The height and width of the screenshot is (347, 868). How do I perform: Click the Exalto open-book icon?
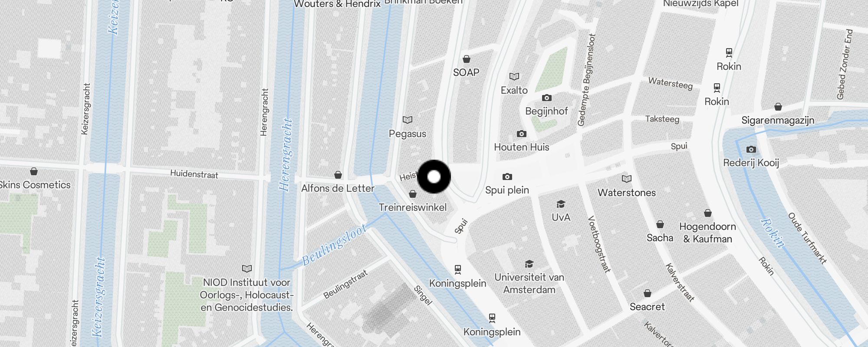pyautogui.click(x=514, y=77)
